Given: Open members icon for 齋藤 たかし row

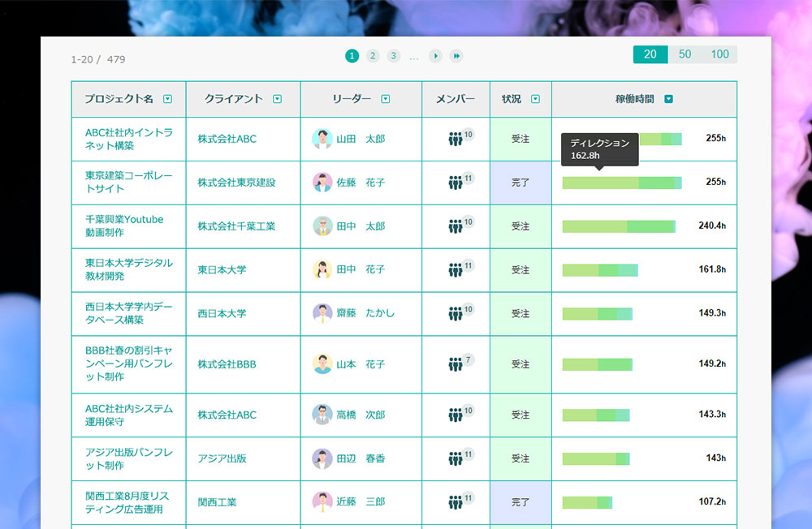Looking at the screenshot, I should [x=456, y=313].
